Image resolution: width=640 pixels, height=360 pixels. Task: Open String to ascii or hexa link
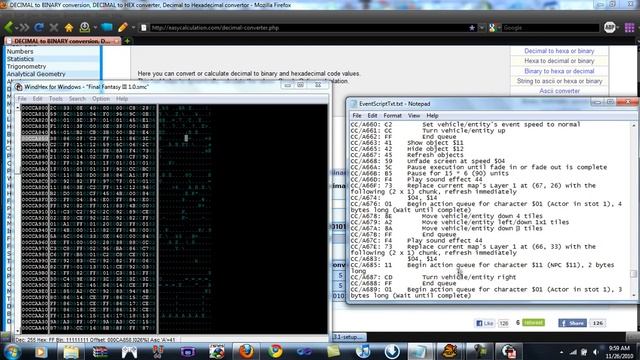tap(559, 81)
